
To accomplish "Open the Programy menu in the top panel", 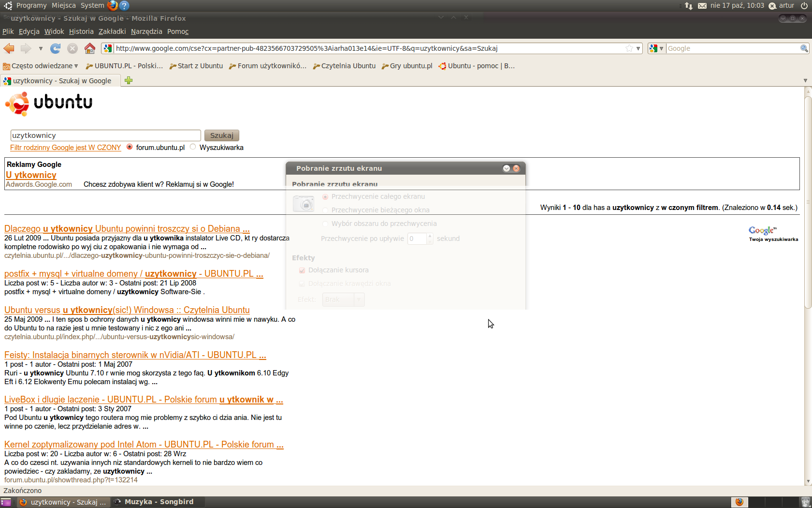I will point(31,5).
